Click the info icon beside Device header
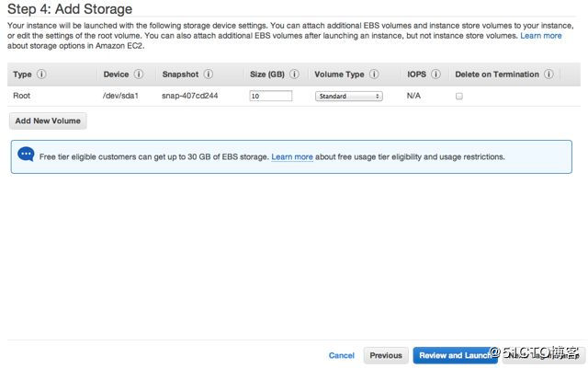 [139, 75]
